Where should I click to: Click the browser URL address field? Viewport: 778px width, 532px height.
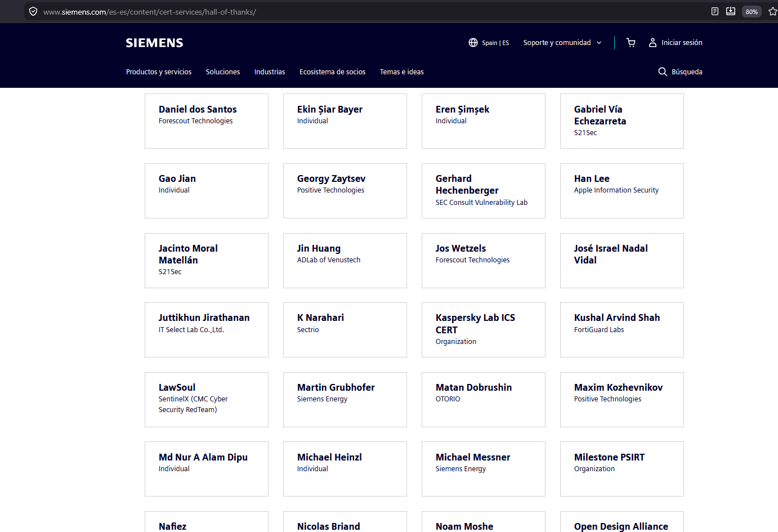366,12
